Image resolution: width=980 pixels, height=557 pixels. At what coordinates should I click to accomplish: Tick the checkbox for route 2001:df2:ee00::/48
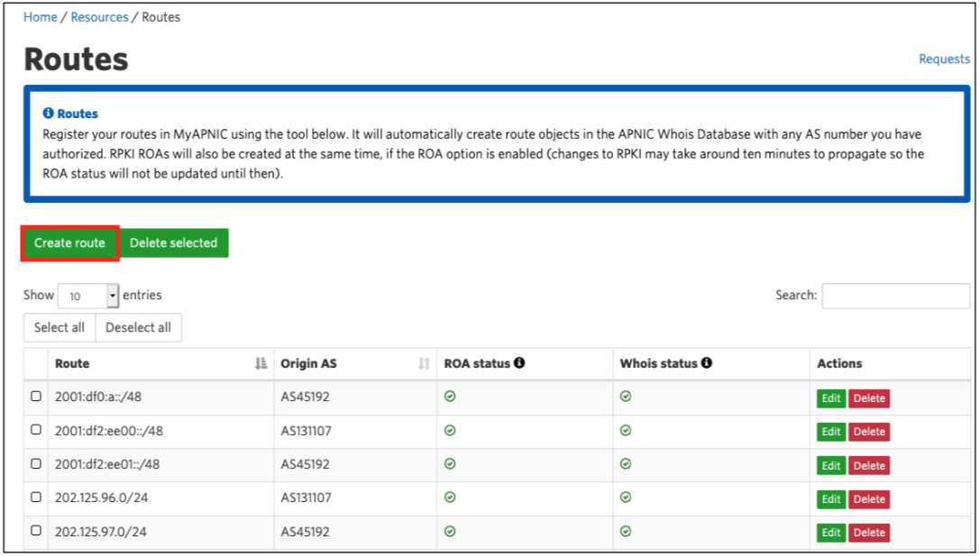pyautogui.click(x=36, y=430)
